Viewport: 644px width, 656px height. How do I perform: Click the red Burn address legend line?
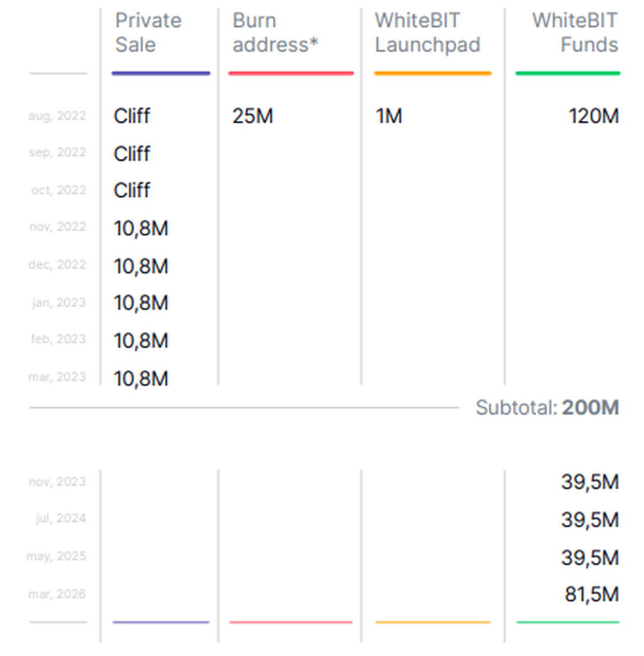(291, 72)
